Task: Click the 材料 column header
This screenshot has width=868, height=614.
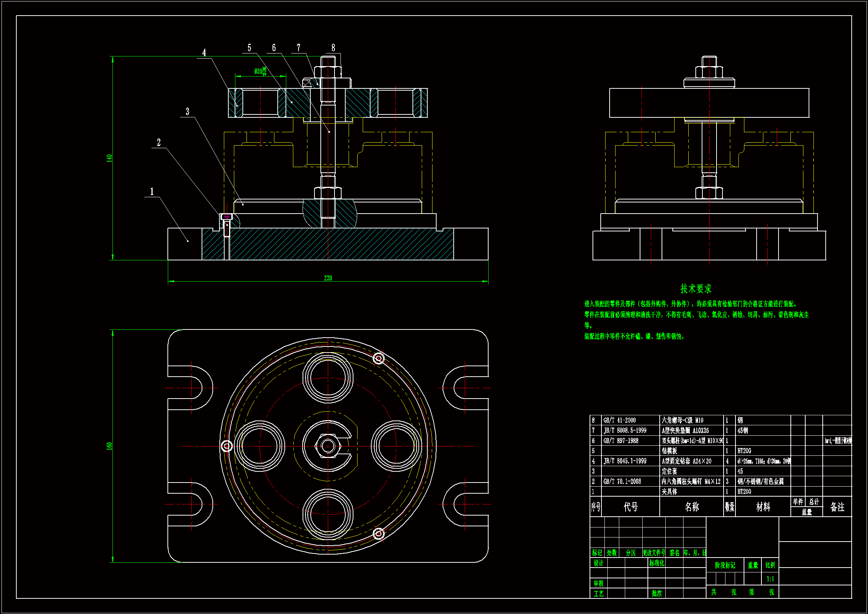Action: tap(763, 507)
